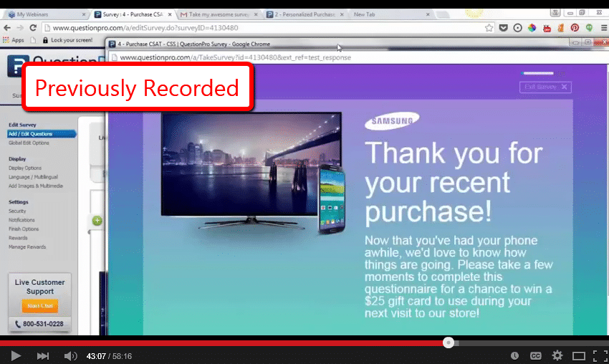Open Chrome menu hamburger

[x=604, y=28]
